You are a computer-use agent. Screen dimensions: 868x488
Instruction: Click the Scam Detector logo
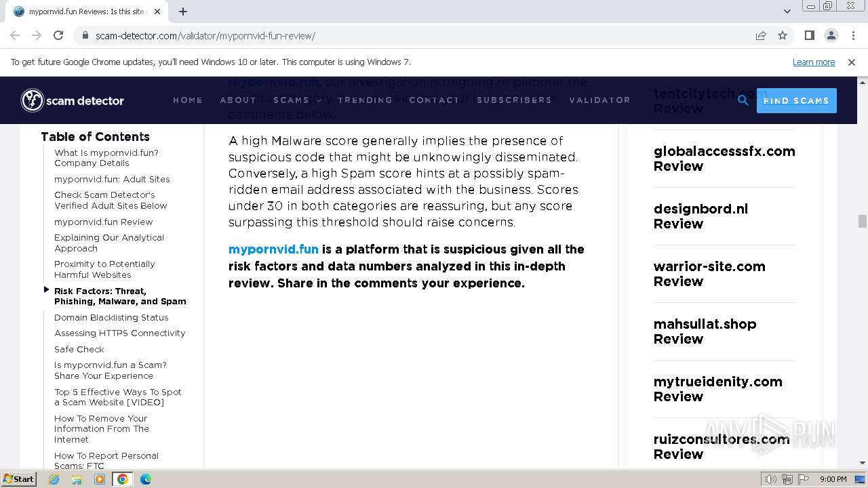point(72,100)
